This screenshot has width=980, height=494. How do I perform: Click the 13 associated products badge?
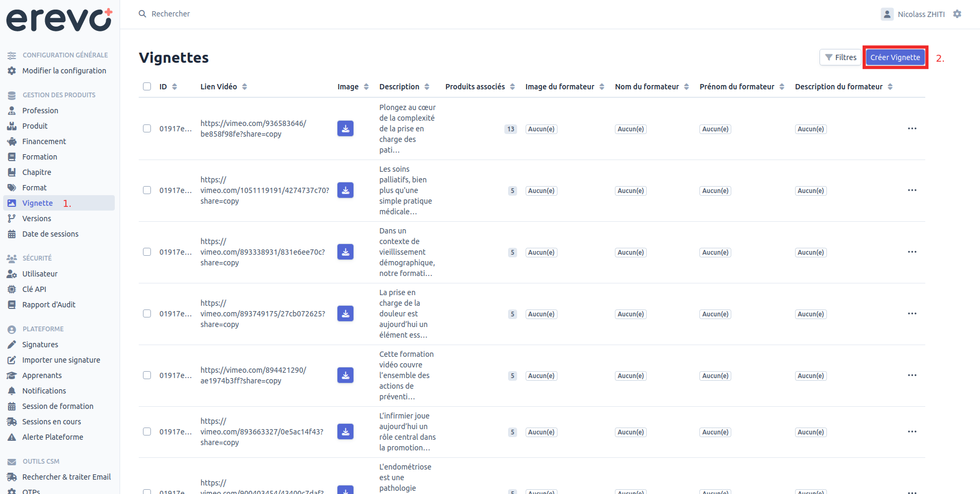510,129
